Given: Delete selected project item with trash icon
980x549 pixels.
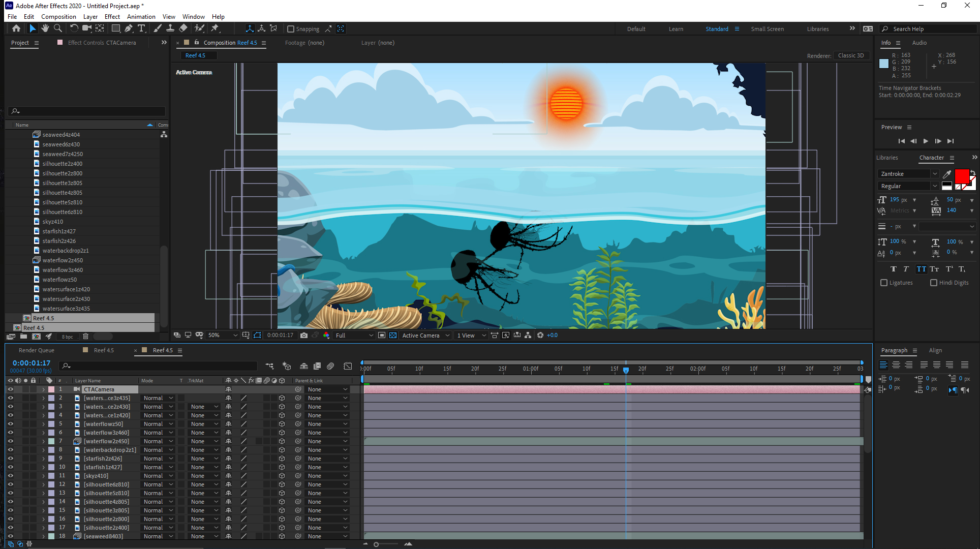Looking at the screenshot, I should 85,337.
